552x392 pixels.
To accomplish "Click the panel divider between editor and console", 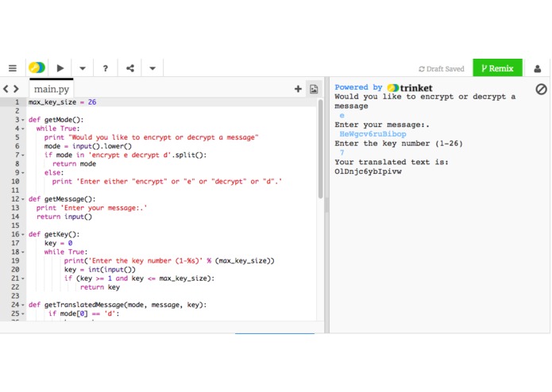I will coord(326,205).
